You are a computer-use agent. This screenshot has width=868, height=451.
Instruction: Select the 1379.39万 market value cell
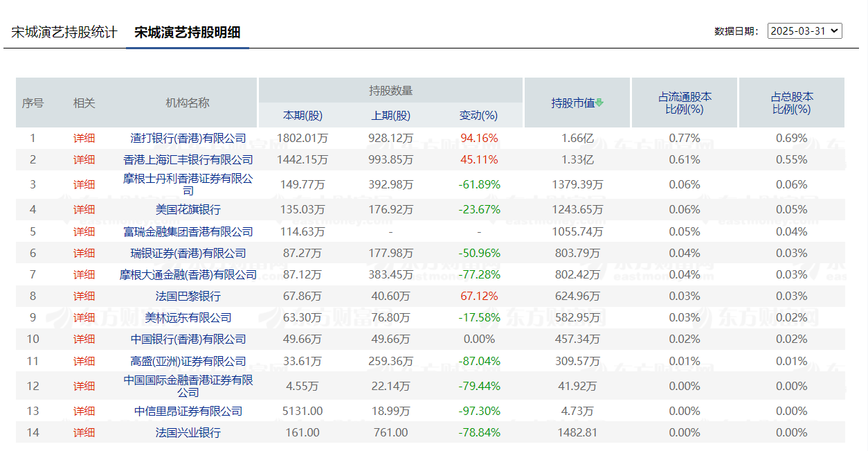click(x=578, y=184)
